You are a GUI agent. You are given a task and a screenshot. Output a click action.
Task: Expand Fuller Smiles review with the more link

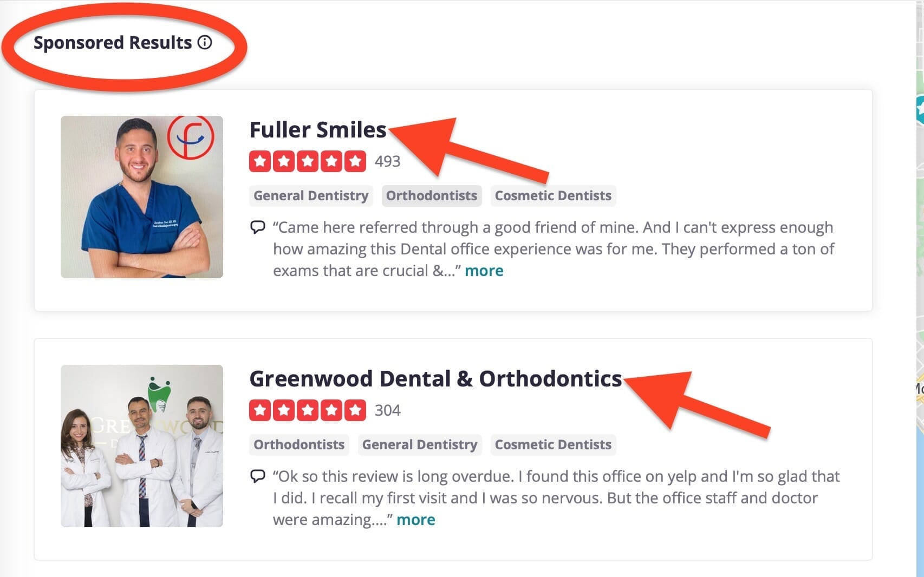pos(484,271)
